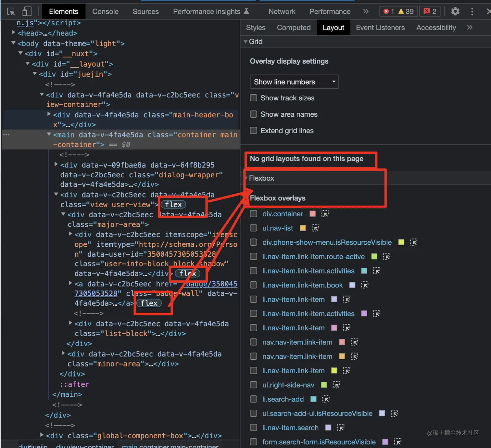The width and height of the screenshot is (491, 448).
Task: Collapse the major-area div node
Action: (63, 214)
